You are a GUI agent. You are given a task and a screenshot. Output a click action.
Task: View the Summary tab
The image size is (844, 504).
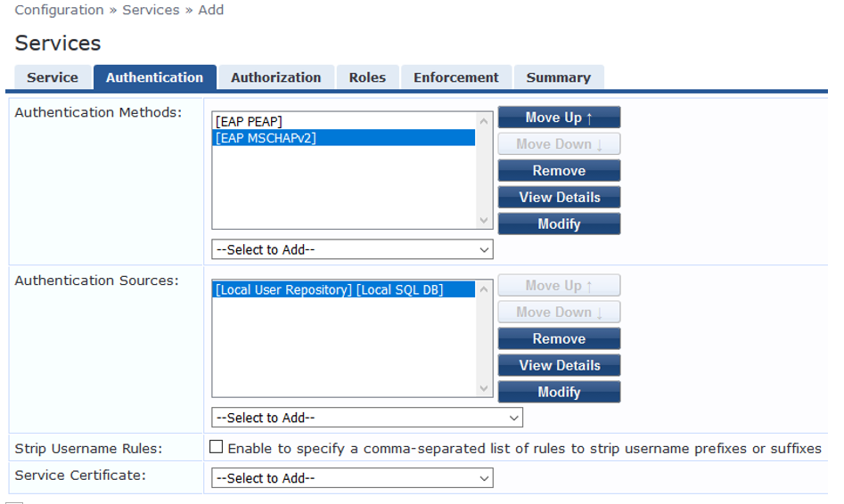pyautogui.click(x=558, y=77)
